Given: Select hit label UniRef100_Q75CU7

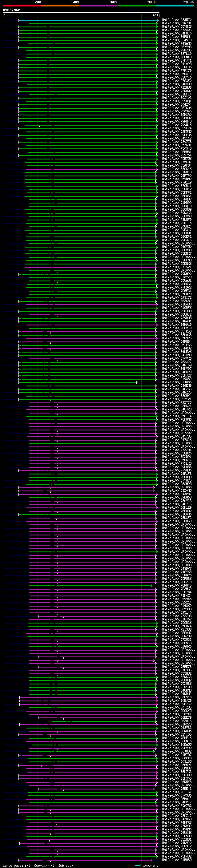Looking at the screenshot, I should pyautogui.click(x=177, y=162).
